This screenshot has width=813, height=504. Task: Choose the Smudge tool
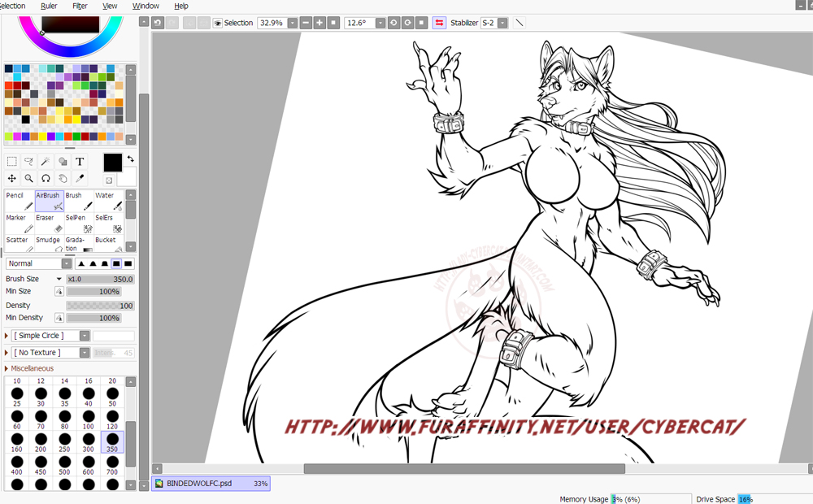[50, 244]
